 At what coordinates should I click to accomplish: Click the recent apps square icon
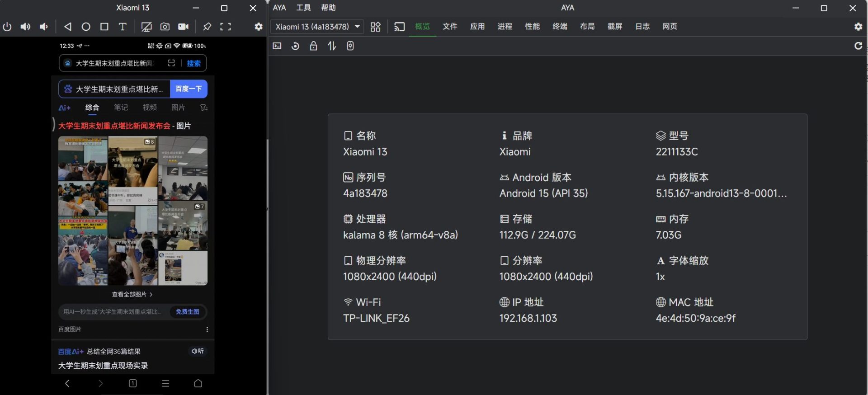(x=104, y=27)
